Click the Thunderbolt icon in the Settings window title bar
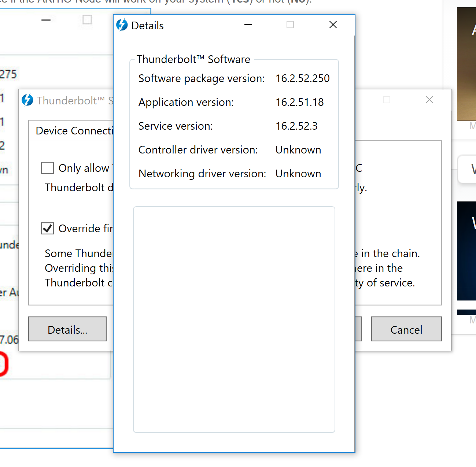Screen dimensions: 476x467 point(27,100)
